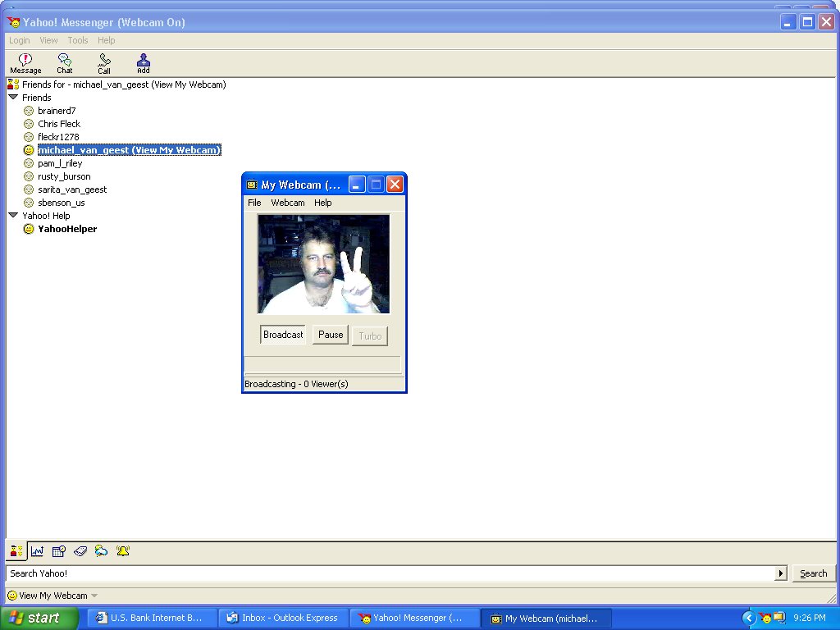This screenshot has height=630, width=840.
Task: Open the News ticket tab icon
Action: tap(80, 550)
